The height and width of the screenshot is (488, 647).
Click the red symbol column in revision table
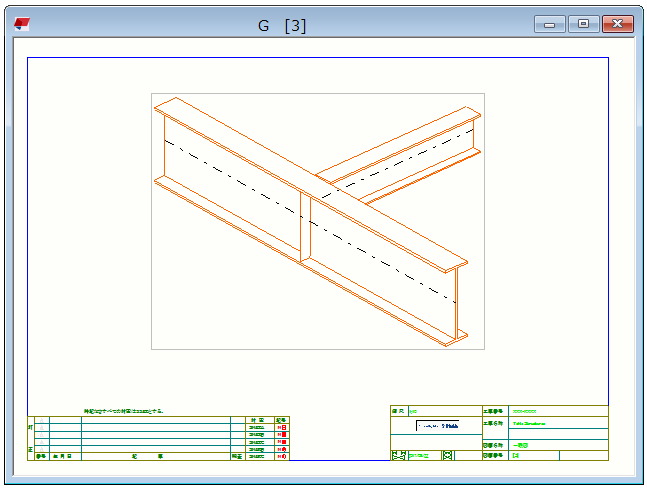pyautogui.click(x=282, y=435)
